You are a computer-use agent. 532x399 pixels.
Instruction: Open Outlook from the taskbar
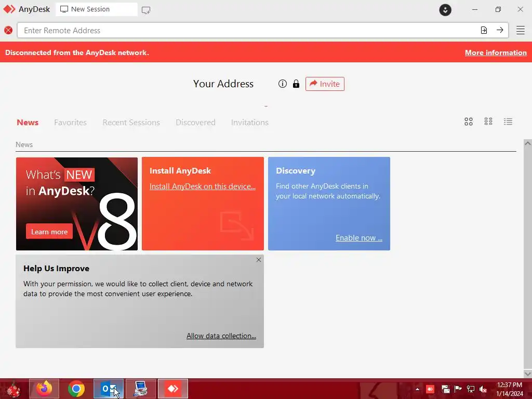tap(109, 389)
